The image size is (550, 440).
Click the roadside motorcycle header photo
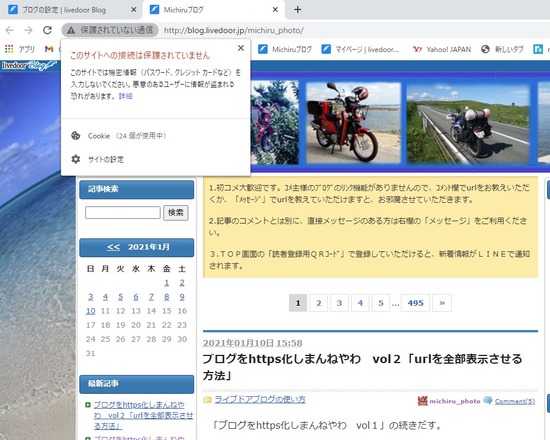tap(468, 123)
